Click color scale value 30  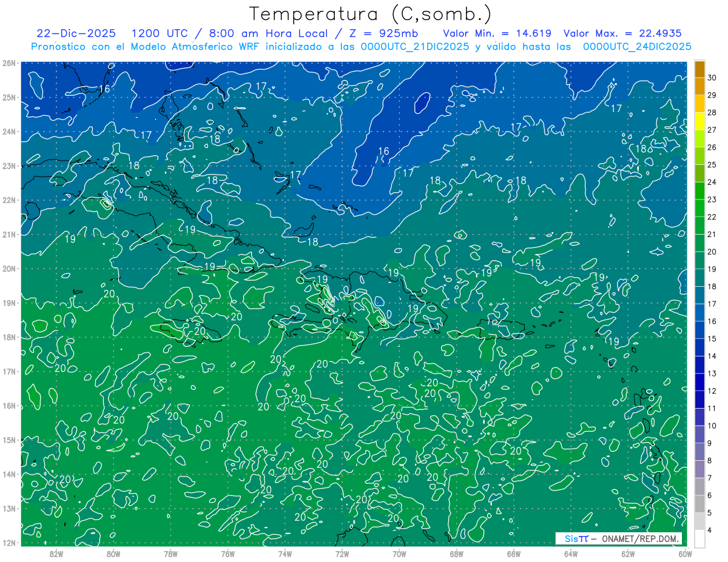tap(712, 78)
